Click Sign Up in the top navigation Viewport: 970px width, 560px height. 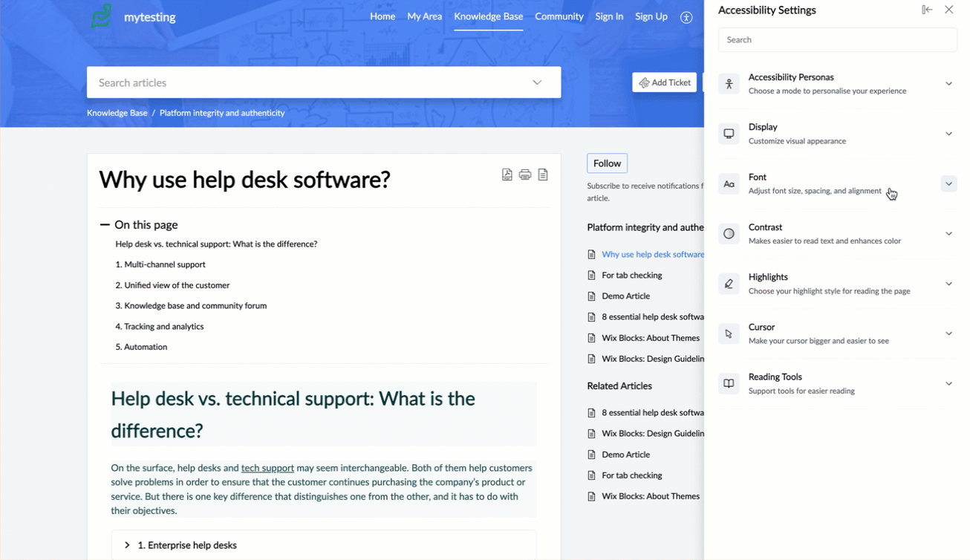[x=651, y=16]
